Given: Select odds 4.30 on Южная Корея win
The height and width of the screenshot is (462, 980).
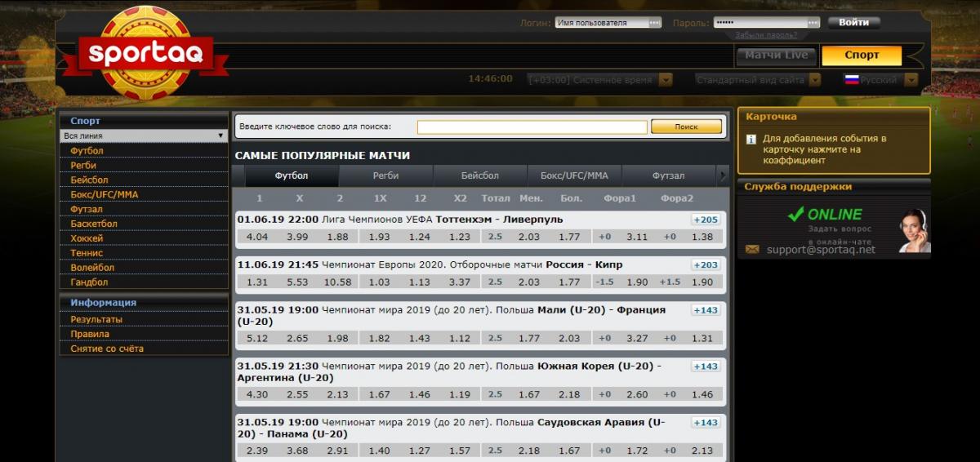Looking at the screenshot, I should tap(257, 394).
